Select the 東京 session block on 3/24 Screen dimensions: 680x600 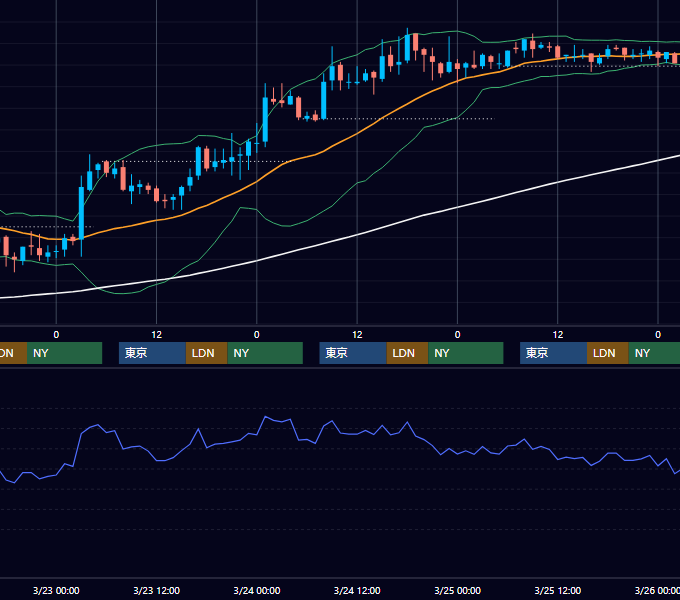tap(353, 353)
